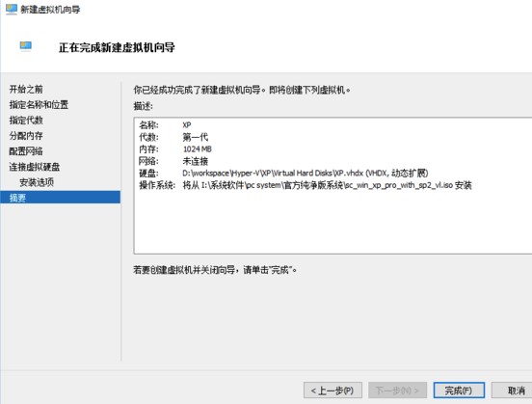Screen dimensions: 532x404
Task: Click the memory value 1024 MB
Action: (198, 149)
